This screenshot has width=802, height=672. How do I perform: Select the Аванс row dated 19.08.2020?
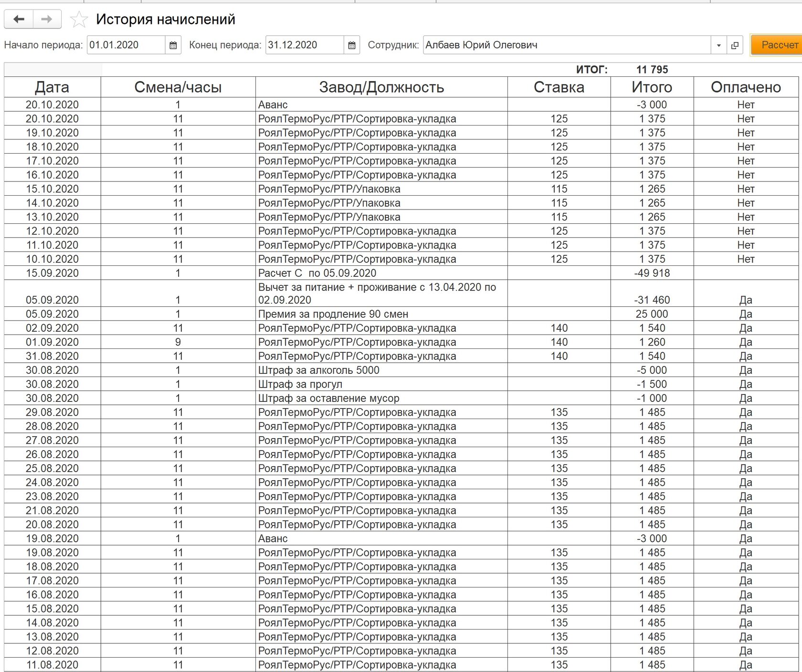[x=401, y=538]
